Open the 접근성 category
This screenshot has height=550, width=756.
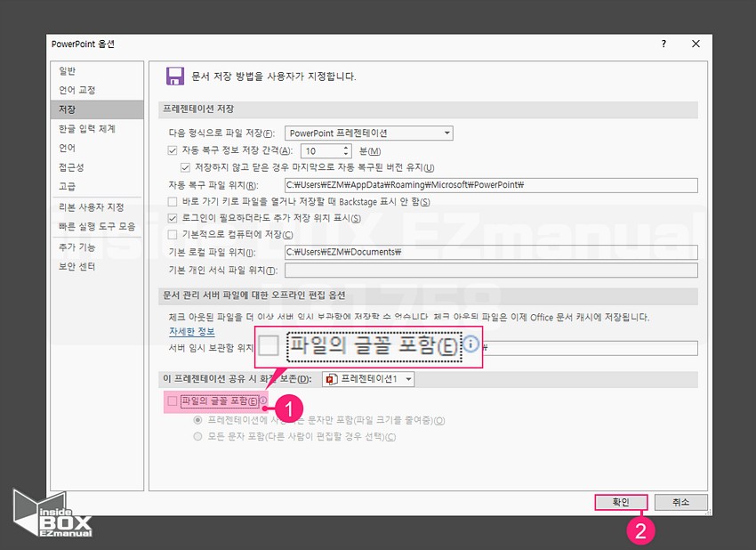click(97, 167)
